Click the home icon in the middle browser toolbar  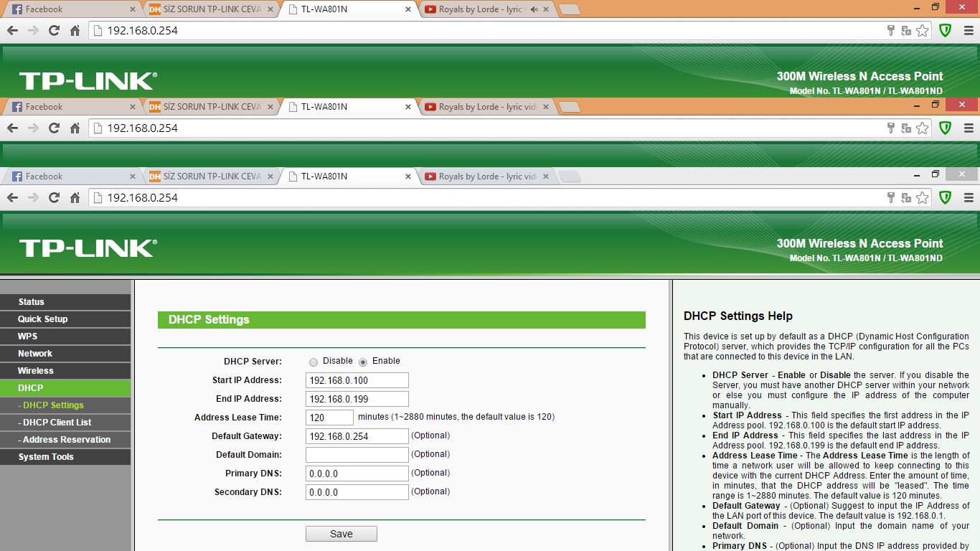coord(75,128)
